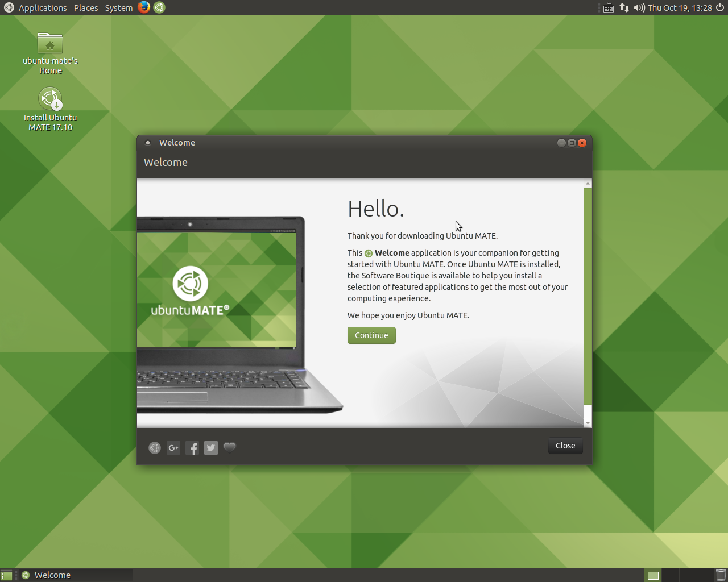The height and width of the screenshot is (582, 728).
Task: Click "We hope you enjoy Ubuntu MATE." text
Action: (408, 315)
